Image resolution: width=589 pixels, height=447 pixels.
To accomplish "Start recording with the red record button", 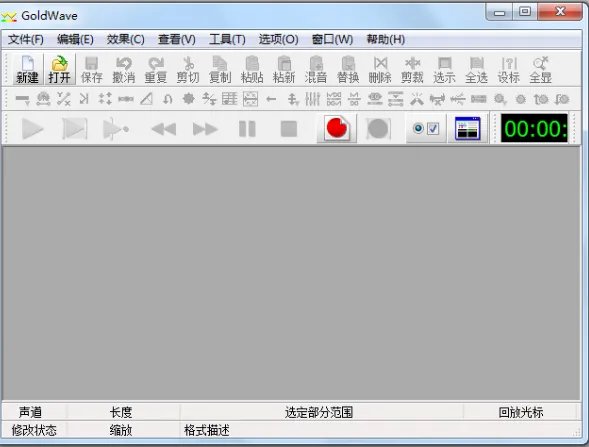I will click(337, 128).
